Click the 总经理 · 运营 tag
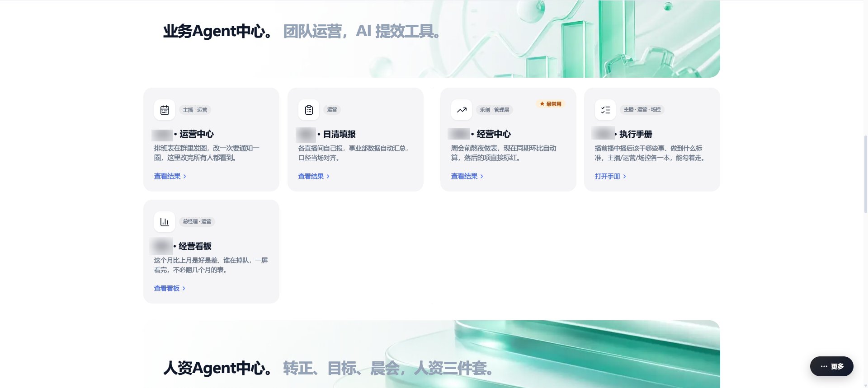 (x=197, y=221)
